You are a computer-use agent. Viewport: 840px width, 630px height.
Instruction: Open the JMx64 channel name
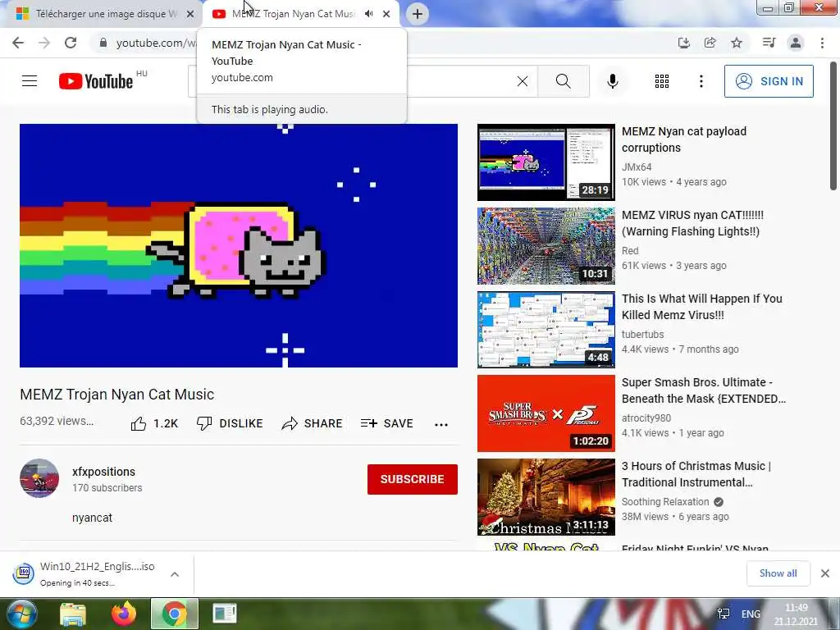pyautogui.click(x=637, y=167)
